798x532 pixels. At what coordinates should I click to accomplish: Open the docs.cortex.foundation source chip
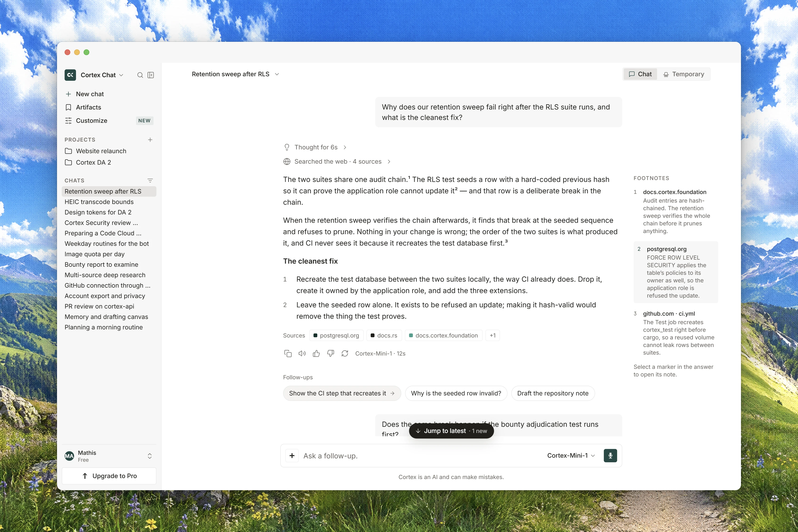click(443, 336)
